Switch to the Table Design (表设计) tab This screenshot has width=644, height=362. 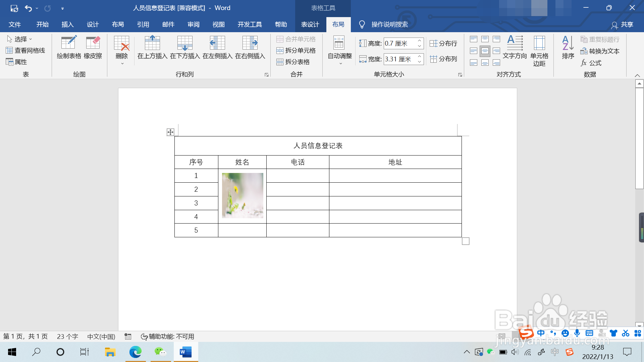pos(310,24)
